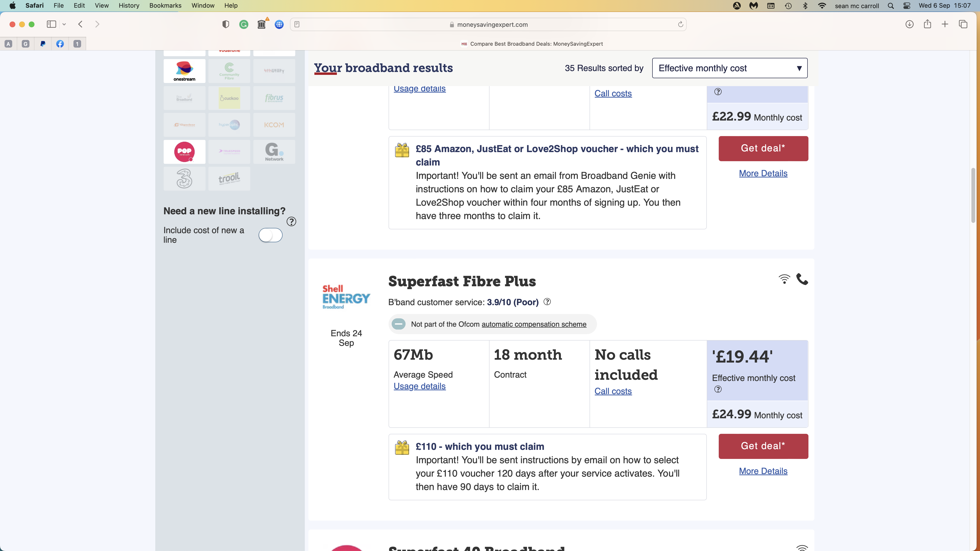The height and width of the screenshot is (551, 980).
Task: Click the moneysavingexpert.com address field
Action: tap(488, 24)
